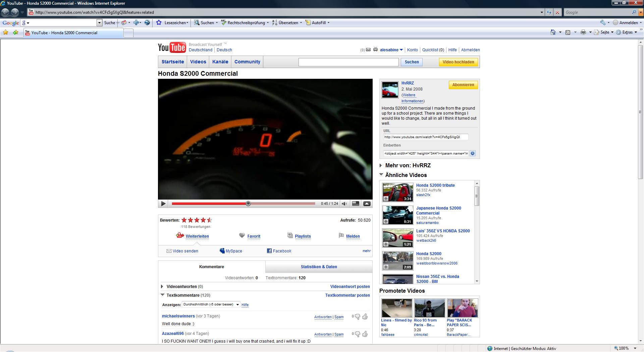The height and width of the screenshot is (352, 644).
Task: Open the Anzeigen comment filter dropdown
Action: tap(211, 304)
